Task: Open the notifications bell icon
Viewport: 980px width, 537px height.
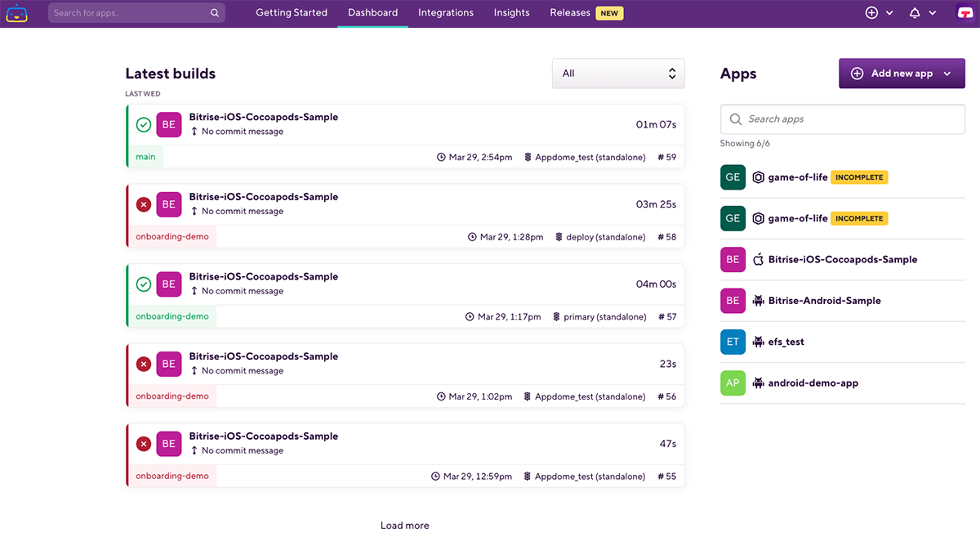Action: 915,13
